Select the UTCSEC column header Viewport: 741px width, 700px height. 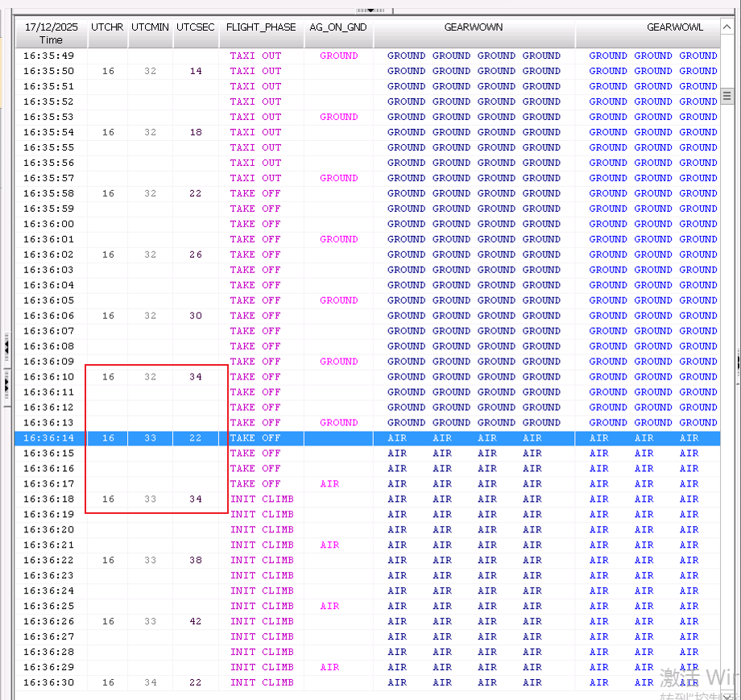click(196, 27)
